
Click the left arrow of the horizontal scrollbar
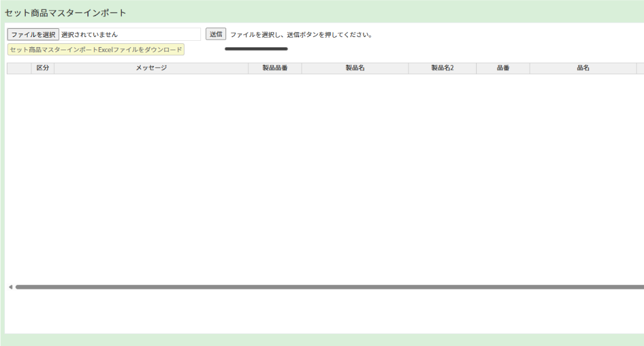pyautogui.click(x=10, y=287)
